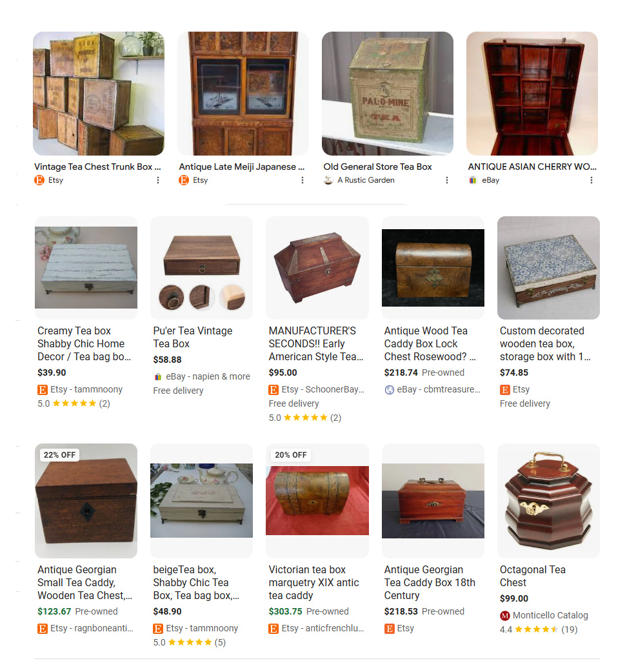Click the Custom decorated wooden tea box image
The width and height of the screenshot is (636, 672).
tap(548, 268)
